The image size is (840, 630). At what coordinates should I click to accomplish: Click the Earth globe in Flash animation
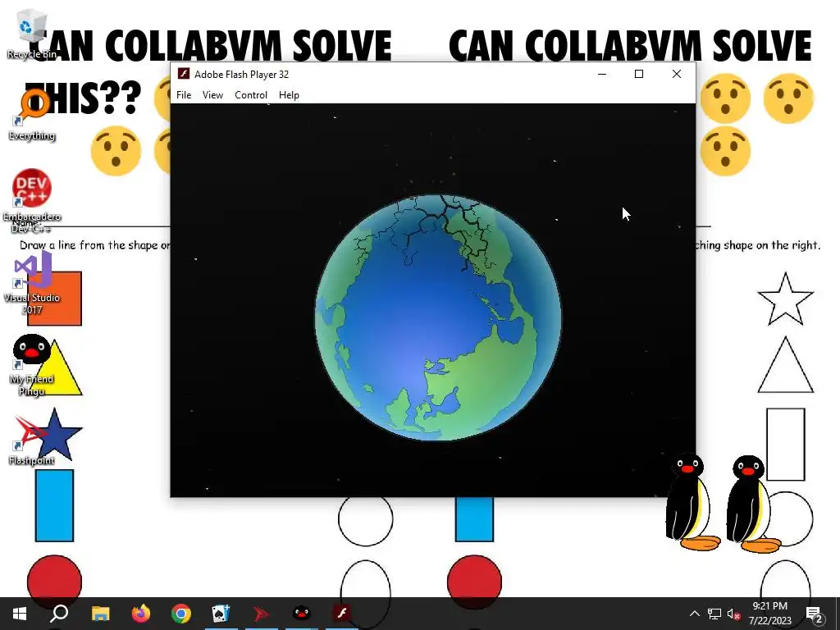point(438,317)
